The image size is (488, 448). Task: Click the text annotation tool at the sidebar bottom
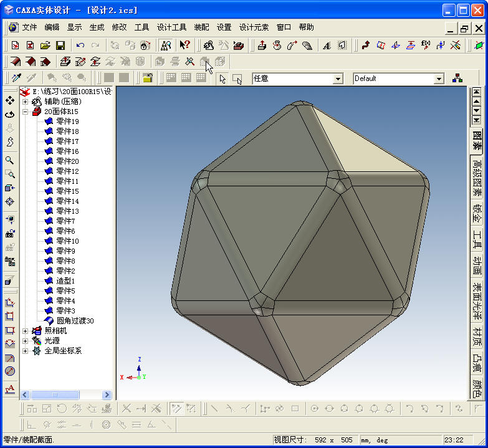(x=9, y=389)
